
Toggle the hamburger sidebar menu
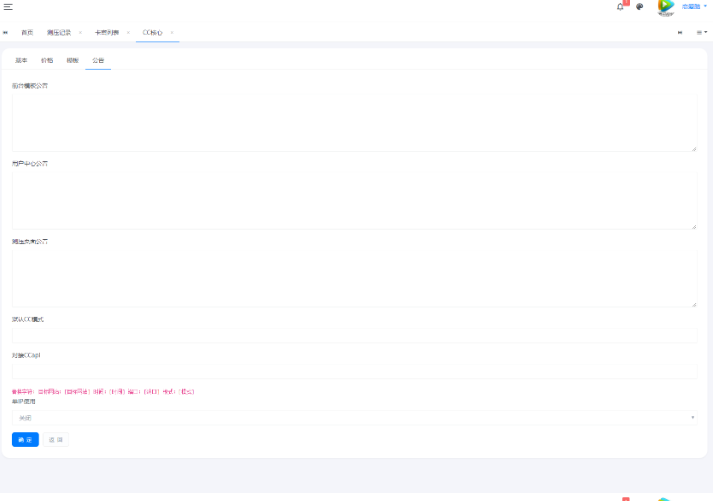(8, 6)
